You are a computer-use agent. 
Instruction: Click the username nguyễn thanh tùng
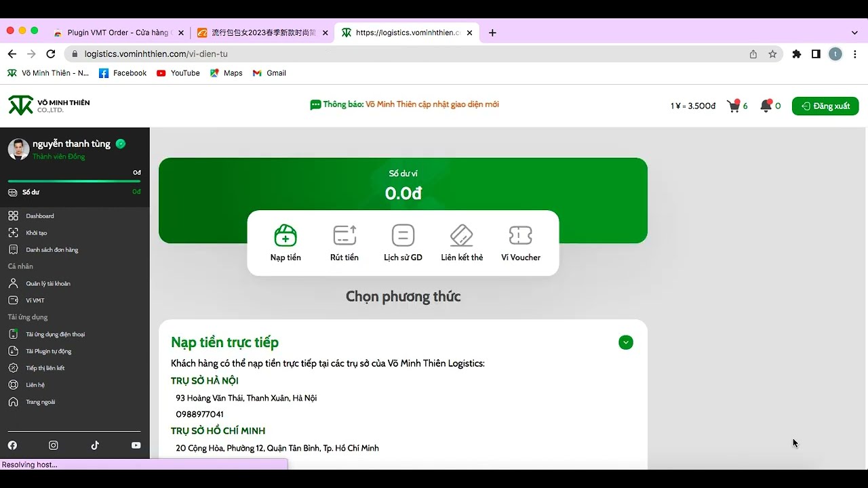coord(71,144)
